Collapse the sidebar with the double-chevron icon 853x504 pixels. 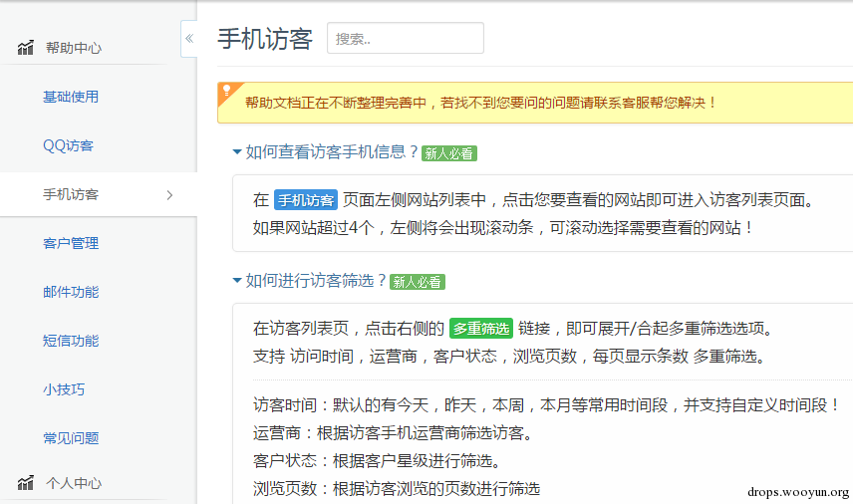click(189, 39)
